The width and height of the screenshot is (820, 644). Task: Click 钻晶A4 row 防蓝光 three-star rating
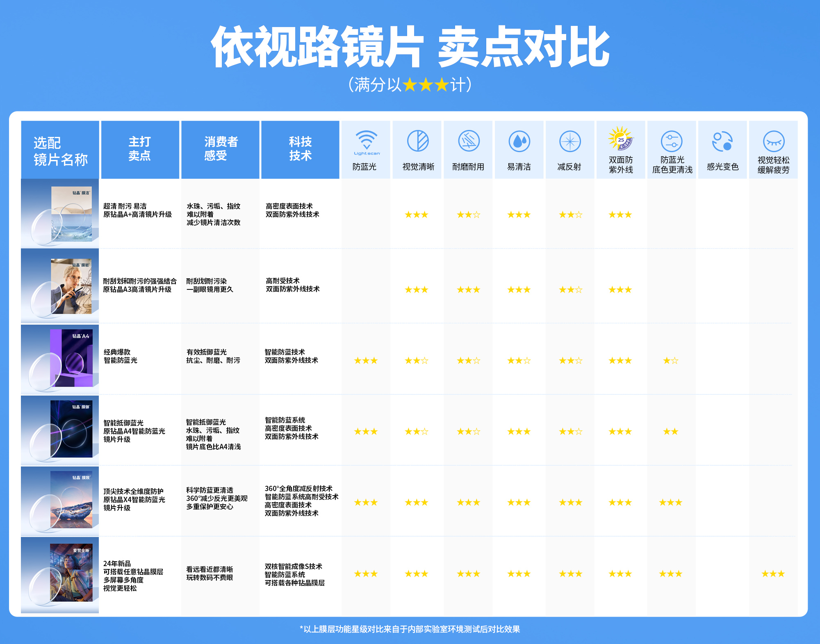point(366,360)
